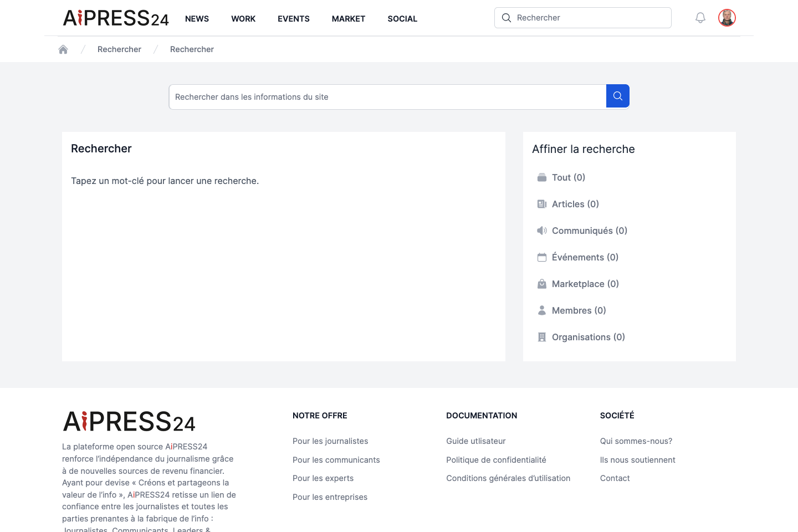Image resolution: width=798 pixels, height=532 pixels.
Task: Click the Événements calendar icon
Action: (542, 257)
